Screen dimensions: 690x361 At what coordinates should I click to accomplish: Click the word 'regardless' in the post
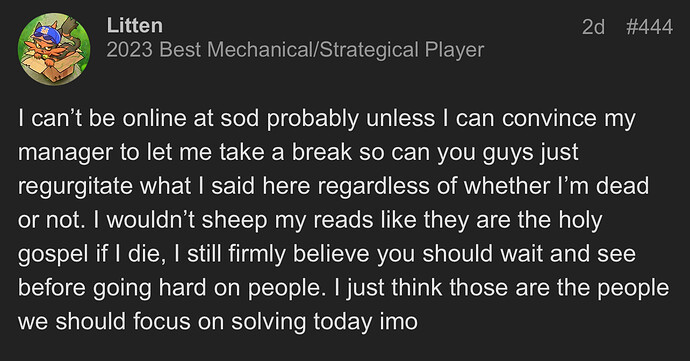[x=373, y=186]
